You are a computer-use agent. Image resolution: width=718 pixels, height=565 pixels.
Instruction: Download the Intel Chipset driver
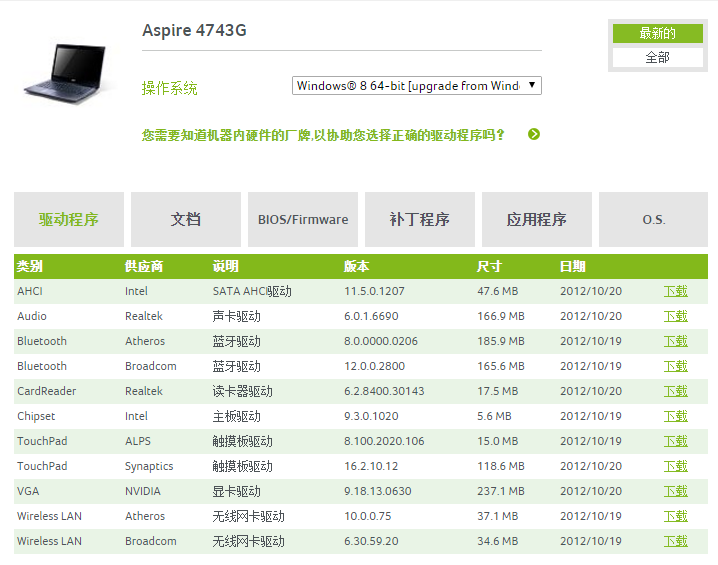(675, 416)
